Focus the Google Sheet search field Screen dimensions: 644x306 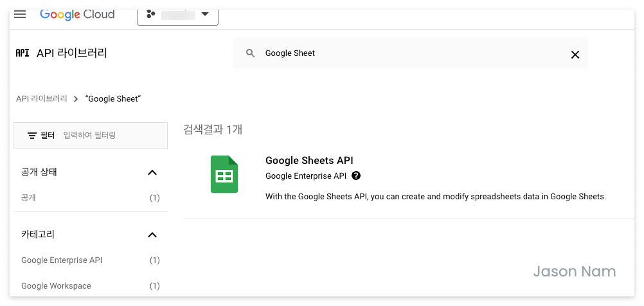click(x=411, y=53)
